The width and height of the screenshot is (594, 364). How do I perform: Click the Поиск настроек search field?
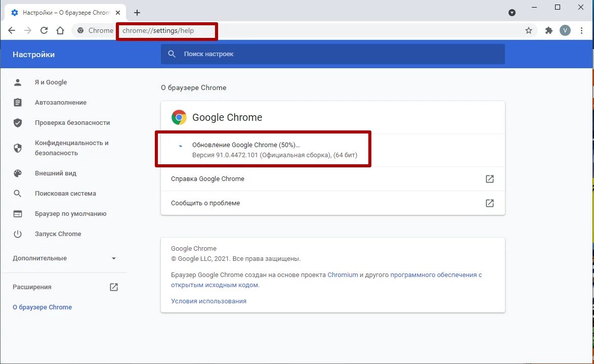click(x=332, y=54)
